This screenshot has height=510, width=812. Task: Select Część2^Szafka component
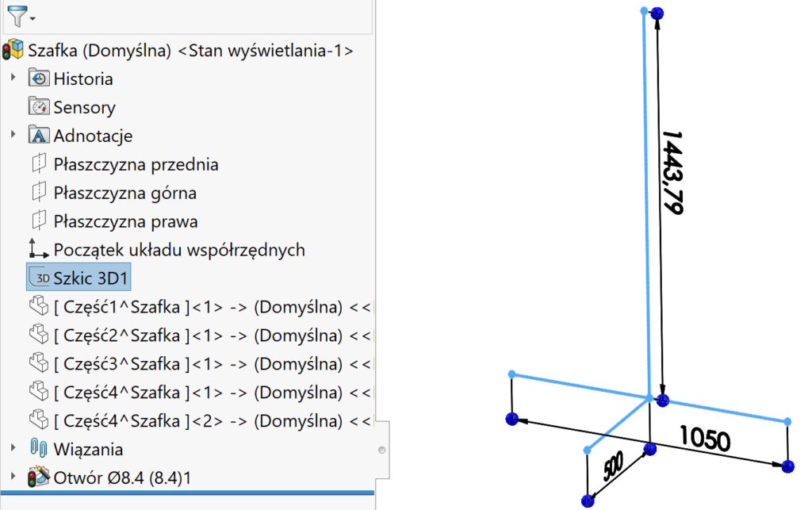tap(198, 335)
